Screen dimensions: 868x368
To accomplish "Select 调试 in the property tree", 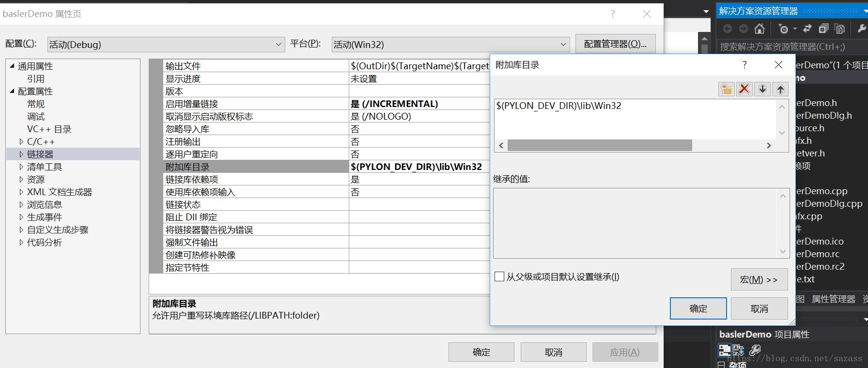I will tap(36, 116).
